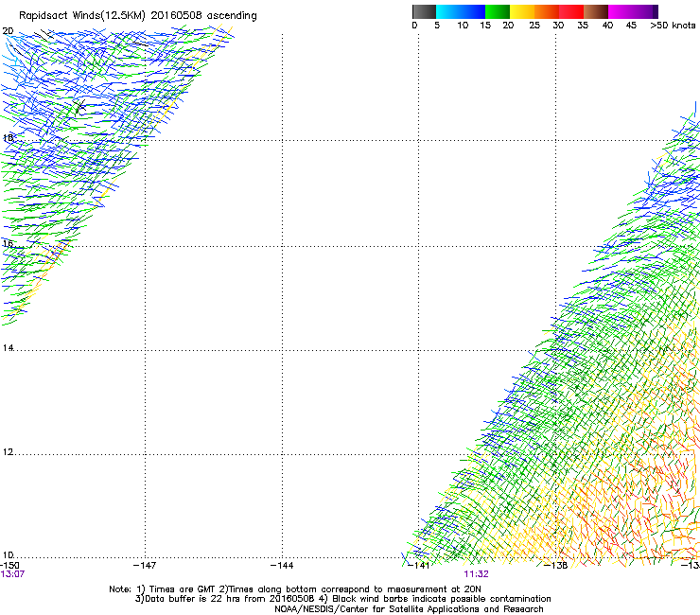Click the '12' latitude axis label
Image resolution: width=700 pixels, height=615 pixels.
(x=8, y=452)
